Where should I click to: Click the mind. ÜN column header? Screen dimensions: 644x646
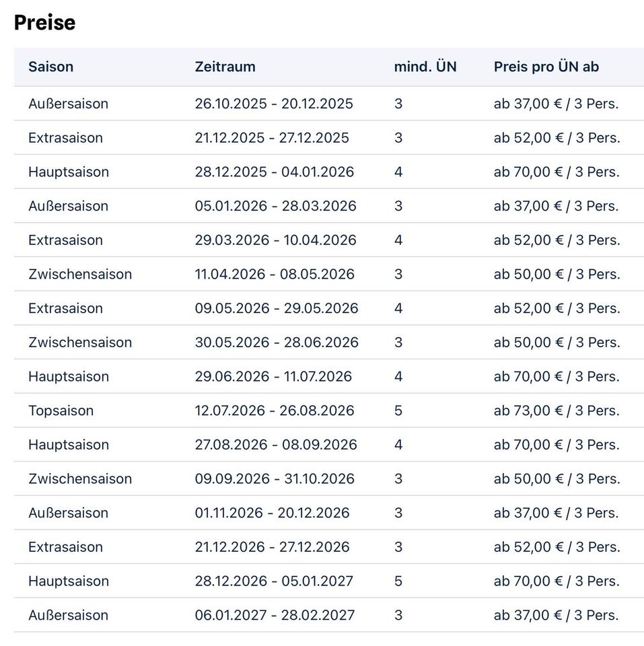[x=425, y=67]
